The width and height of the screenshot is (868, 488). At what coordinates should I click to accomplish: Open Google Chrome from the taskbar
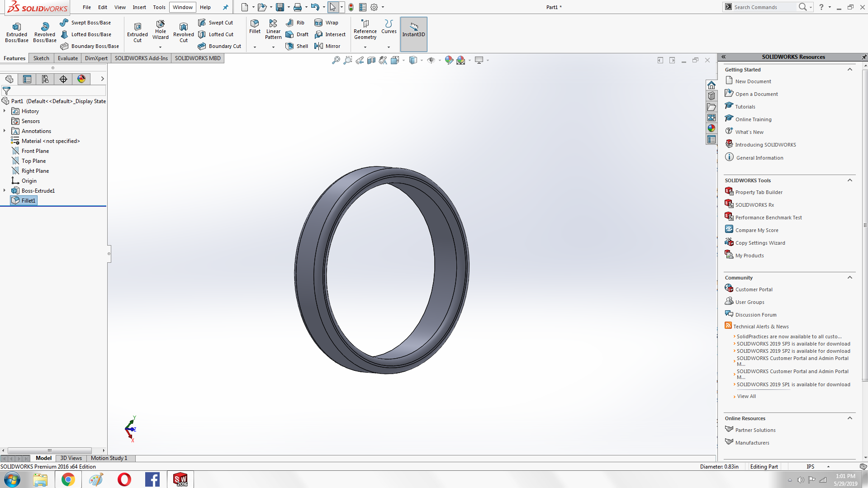tap(68, 479)
